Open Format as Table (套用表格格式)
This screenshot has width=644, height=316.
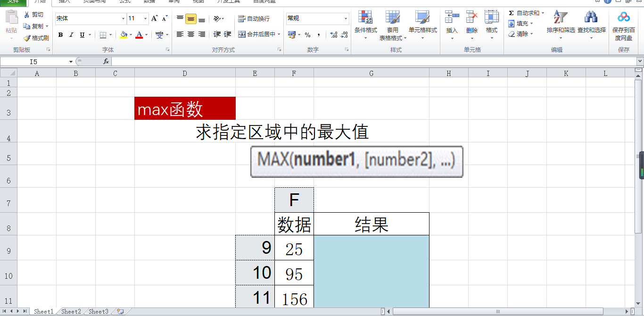(393, 25)
